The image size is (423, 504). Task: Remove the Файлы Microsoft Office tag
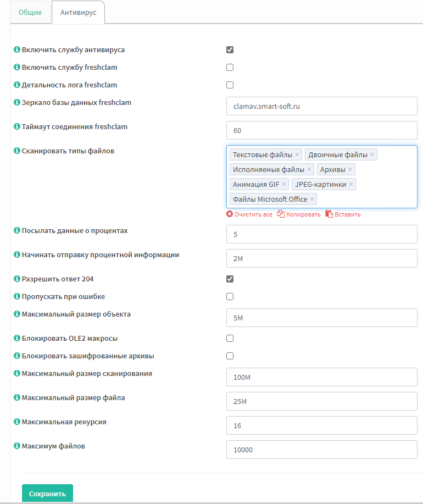pos(312,199)
